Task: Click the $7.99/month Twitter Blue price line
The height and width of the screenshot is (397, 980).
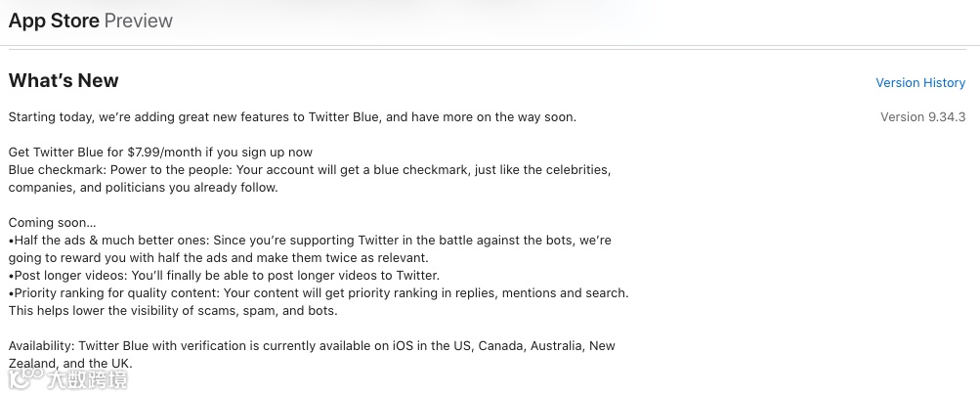Action: click(x=160, y=153)
